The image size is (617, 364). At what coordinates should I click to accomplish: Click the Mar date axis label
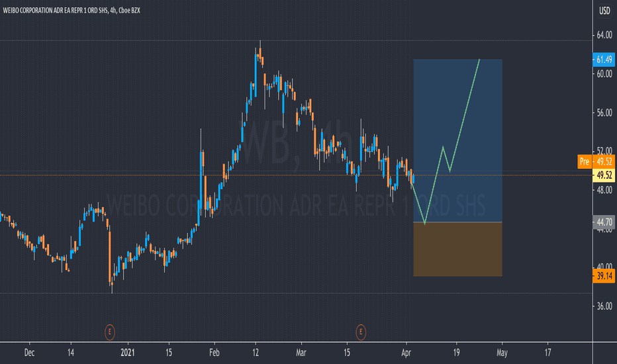click(301, 353)
